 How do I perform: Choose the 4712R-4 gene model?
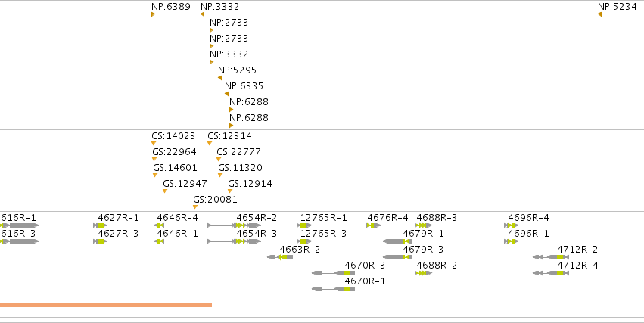[551, 273]
